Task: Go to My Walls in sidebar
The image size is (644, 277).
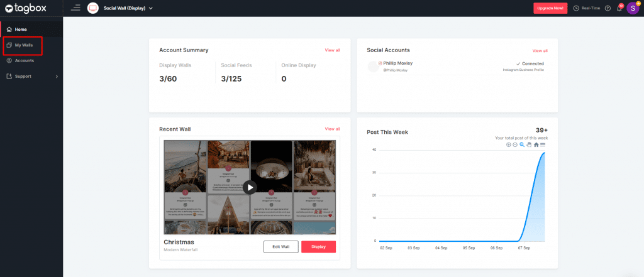Action: coord(24,45)
